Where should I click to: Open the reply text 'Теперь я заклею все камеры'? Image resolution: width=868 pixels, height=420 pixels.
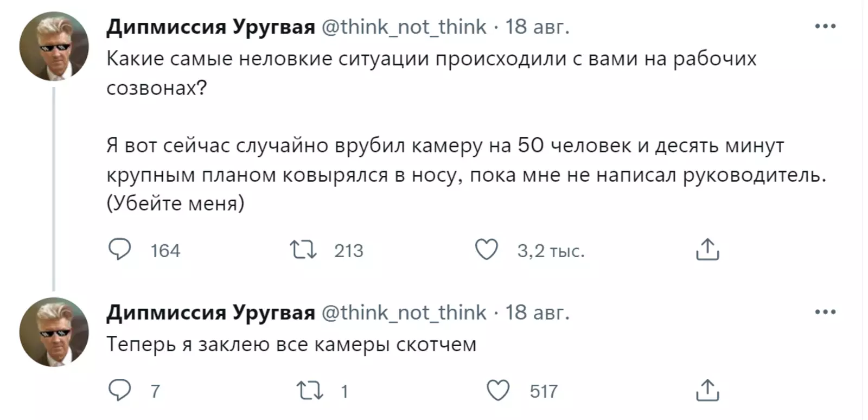pos(291,345)
